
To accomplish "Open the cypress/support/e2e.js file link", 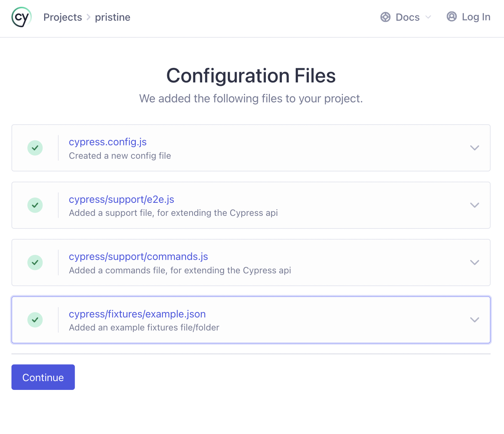I will 122,199.
